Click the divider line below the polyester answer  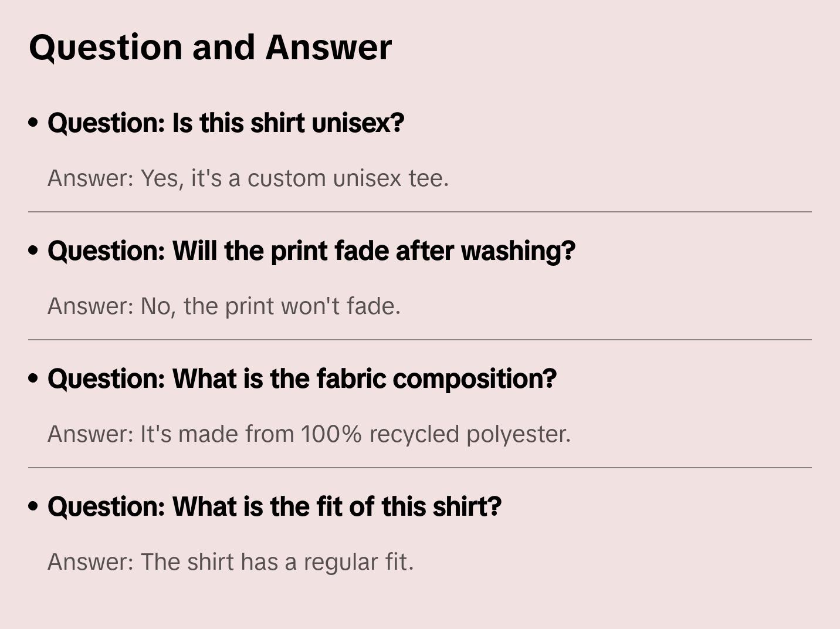(x=420, y=468)
